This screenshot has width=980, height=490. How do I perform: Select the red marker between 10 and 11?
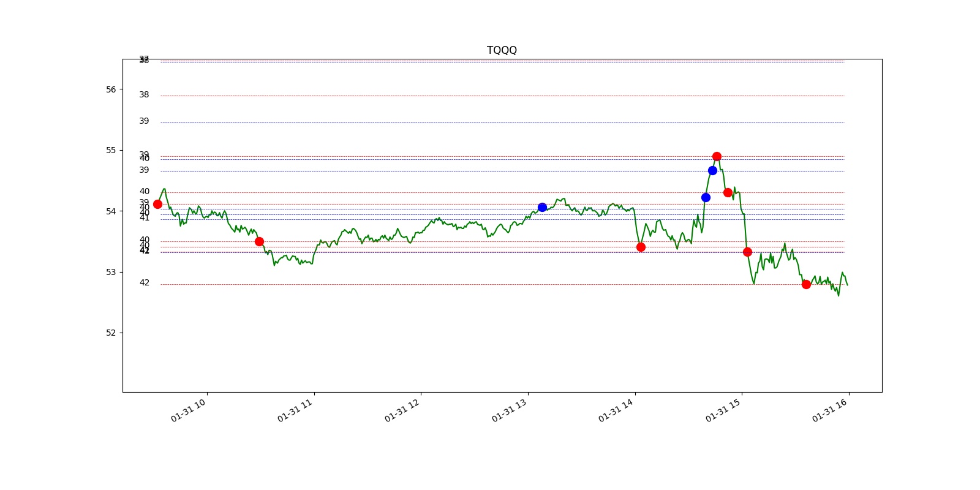tap(259, 241)
